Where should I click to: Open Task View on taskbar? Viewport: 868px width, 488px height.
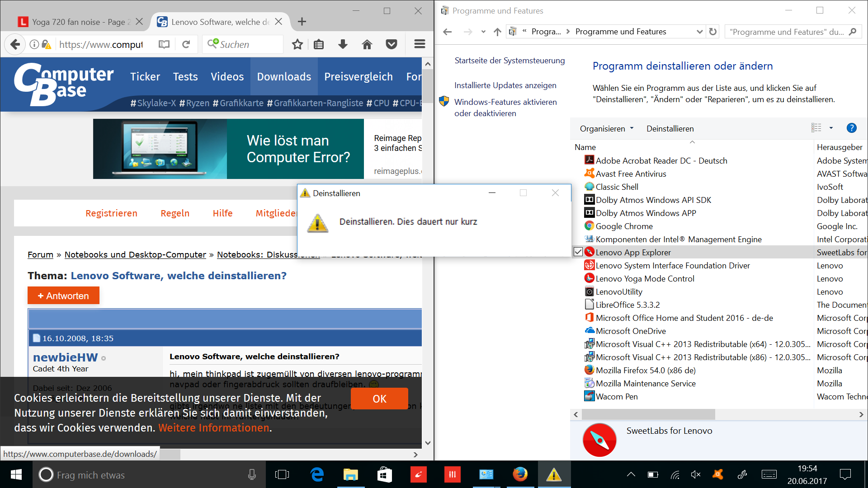(282, 474)
